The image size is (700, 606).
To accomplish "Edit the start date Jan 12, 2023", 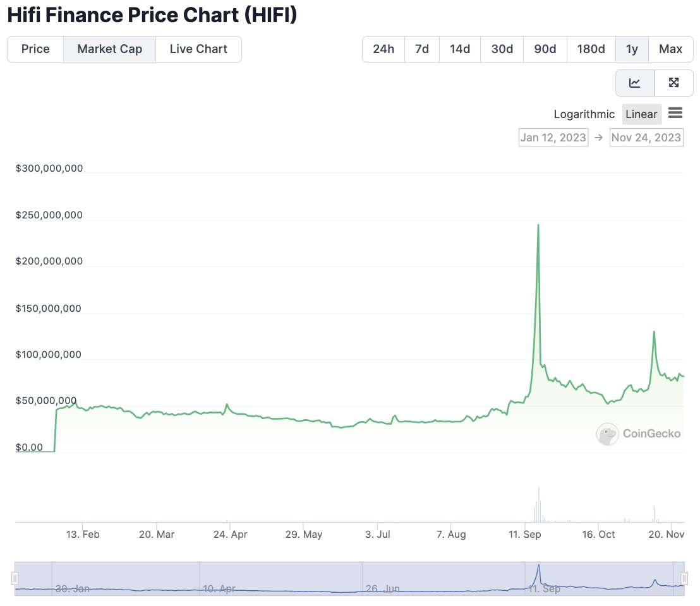I will (553, 138).
